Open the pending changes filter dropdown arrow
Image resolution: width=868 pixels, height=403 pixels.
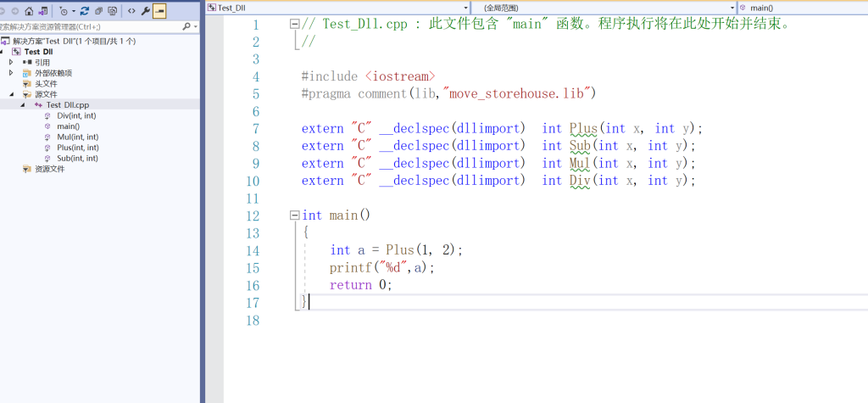[x=73, y=11]
